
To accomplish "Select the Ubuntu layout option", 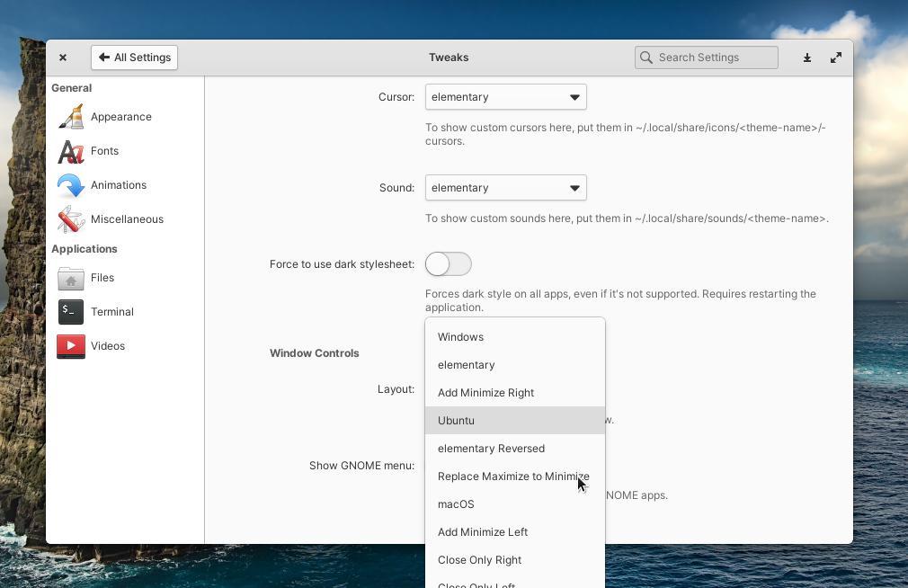I will (456, 420).
